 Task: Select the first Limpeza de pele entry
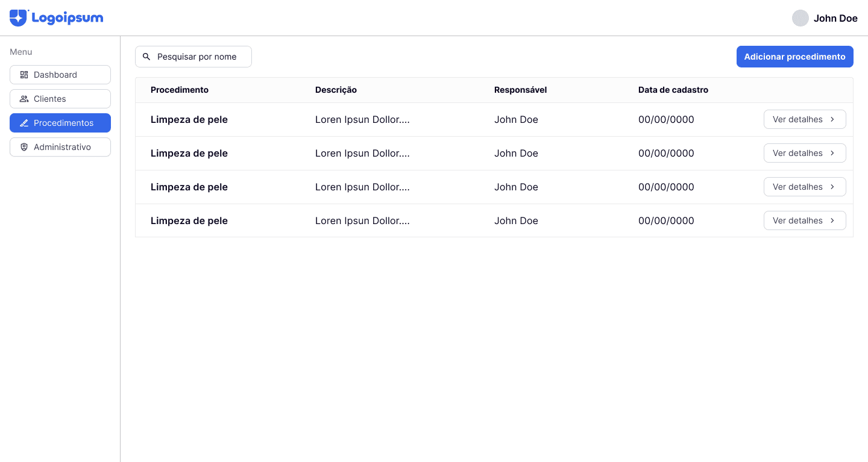189,119
